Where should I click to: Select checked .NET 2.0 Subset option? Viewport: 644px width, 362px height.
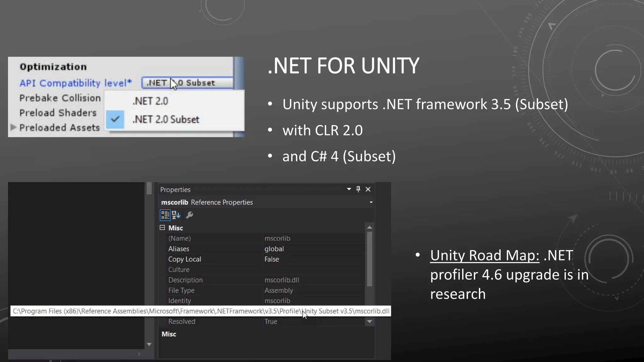point(166,119)
